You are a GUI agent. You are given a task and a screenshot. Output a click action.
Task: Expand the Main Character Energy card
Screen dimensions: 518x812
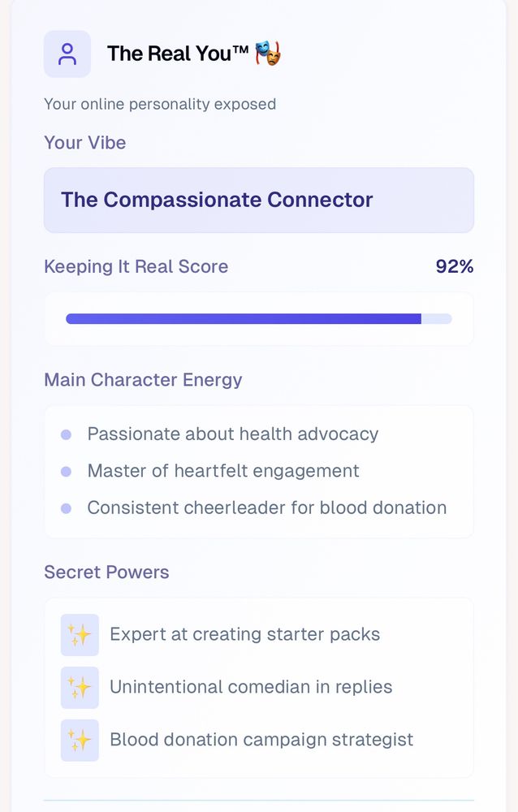[259, 471]
